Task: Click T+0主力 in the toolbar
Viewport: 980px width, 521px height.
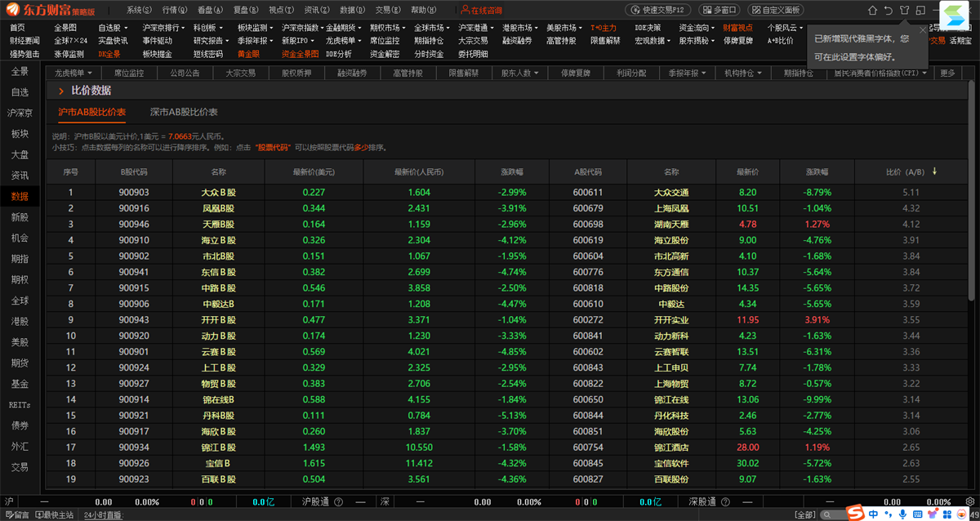Action: coord(604,28)
